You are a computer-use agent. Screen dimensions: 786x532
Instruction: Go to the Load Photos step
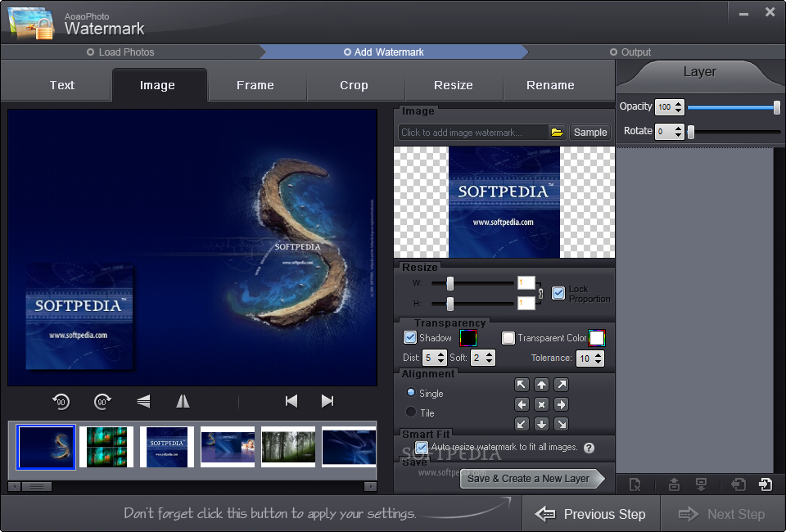point(121,52)
